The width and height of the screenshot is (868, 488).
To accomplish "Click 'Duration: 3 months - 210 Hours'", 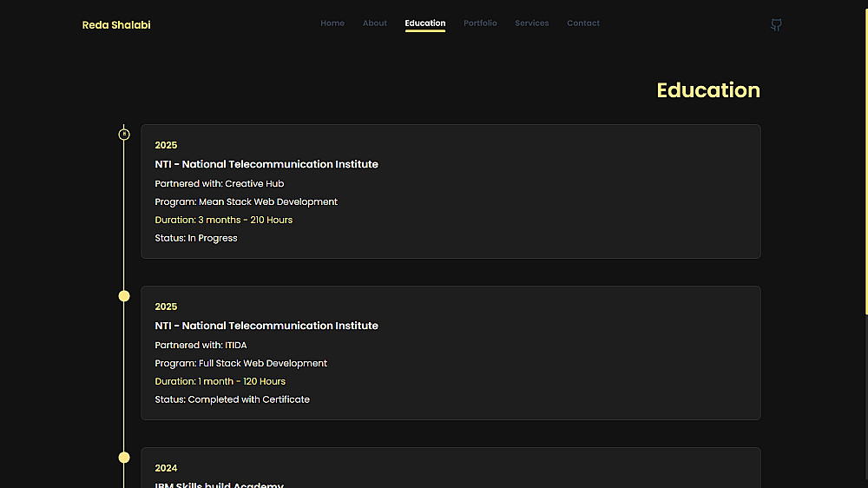I will click(224, 220).
